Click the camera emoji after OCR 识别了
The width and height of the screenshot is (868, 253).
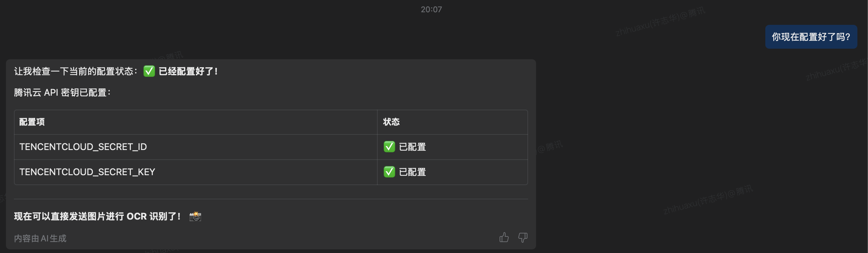pyautogui.click(x=195, y=216)
